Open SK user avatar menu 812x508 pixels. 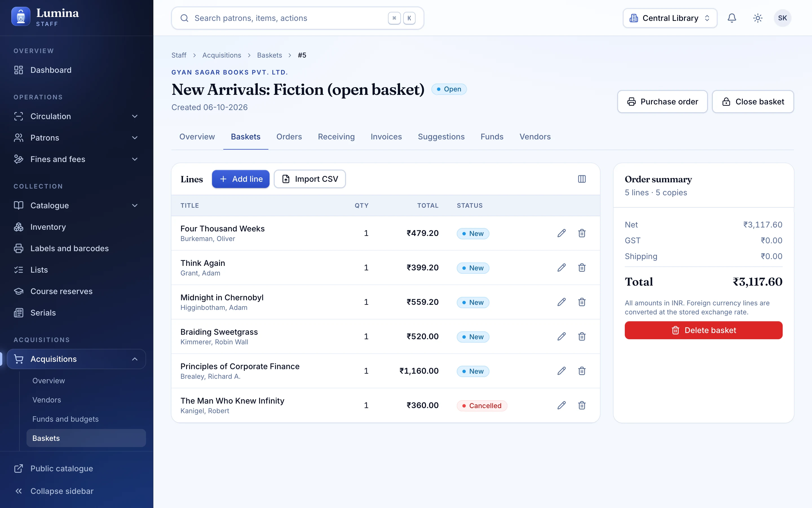(x=782, y=18)
